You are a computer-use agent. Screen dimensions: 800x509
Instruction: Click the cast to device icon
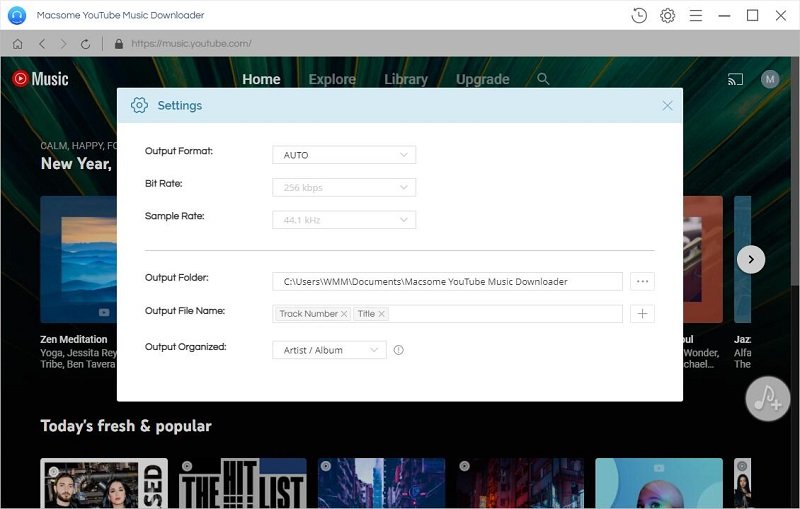point(735,79)
